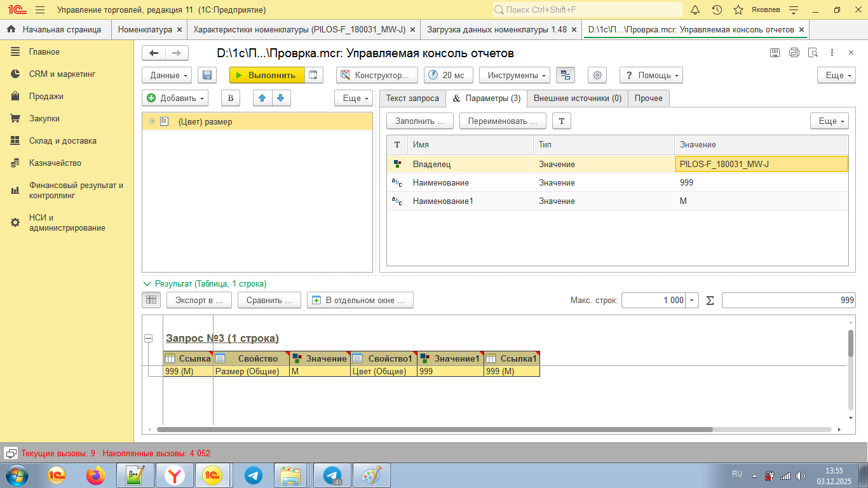Click the Windows Start button
Image resolution: width=868 pixels, height=488 pixels.
pyautogui.click(x=18, y=475)
